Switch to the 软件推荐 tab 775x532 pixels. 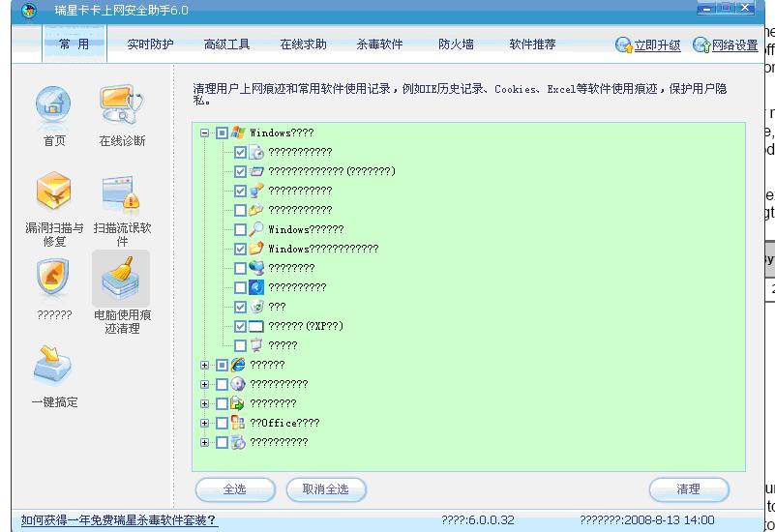(532, 44)
